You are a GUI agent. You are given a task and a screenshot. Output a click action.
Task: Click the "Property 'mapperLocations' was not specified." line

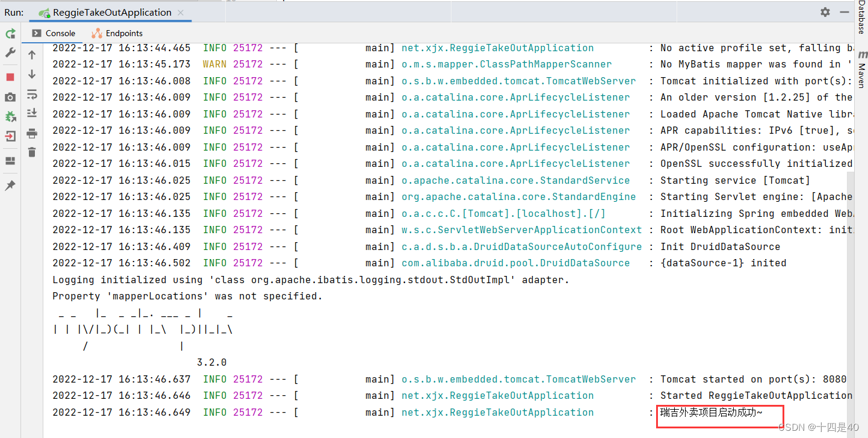pos(187,296)
